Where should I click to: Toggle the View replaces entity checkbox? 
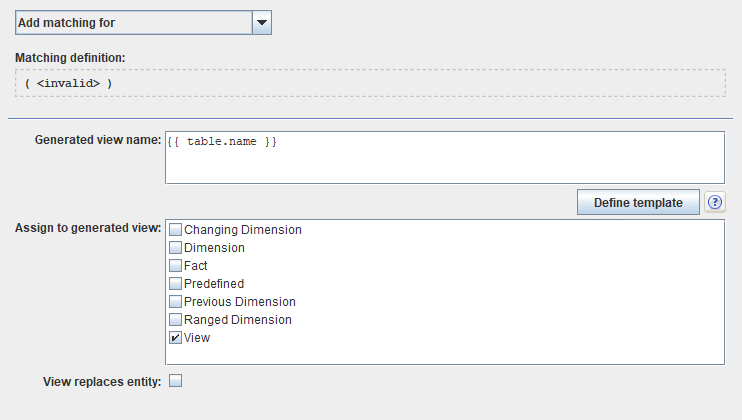click(176, 381)
